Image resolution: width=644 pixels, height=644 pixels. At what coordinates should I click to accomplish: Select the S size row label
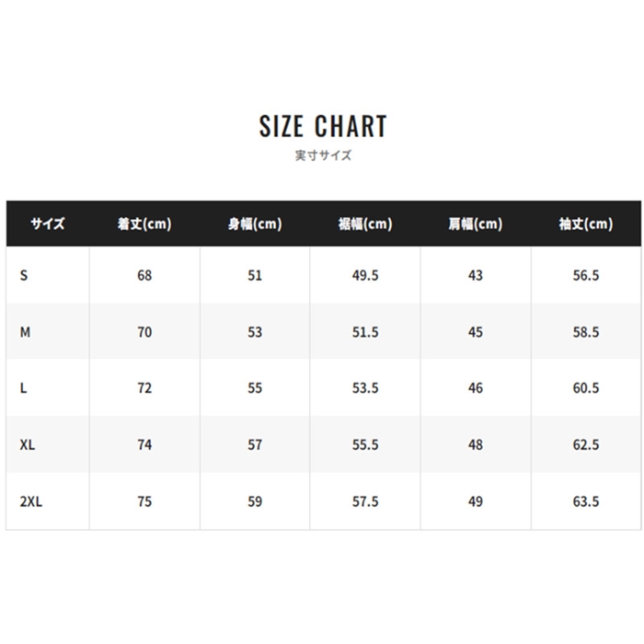[24, 275]
